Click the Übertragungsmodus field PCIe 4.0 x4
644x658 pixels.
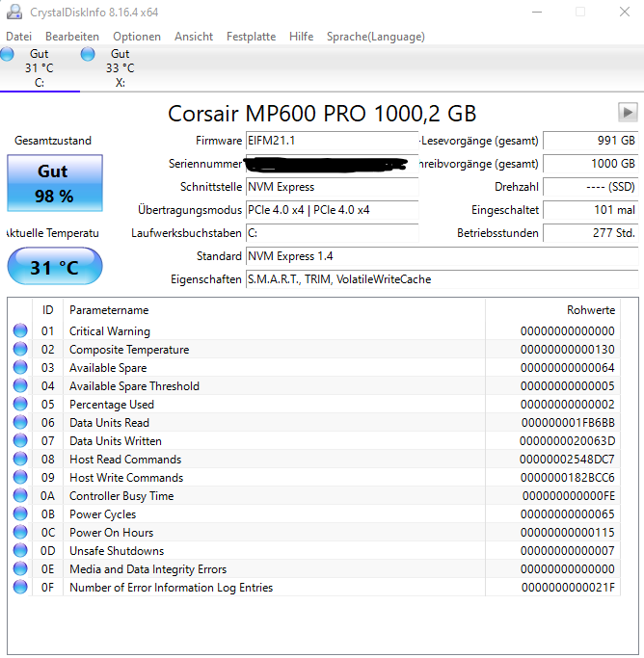click(332, 210)
